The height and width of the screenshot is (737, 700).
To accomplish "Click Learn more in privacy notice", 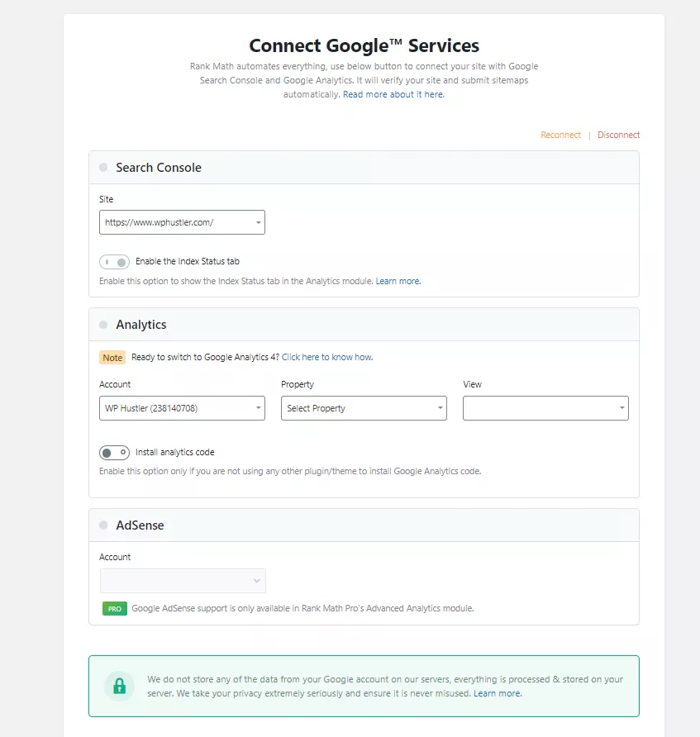I will (x=498, y=693).
